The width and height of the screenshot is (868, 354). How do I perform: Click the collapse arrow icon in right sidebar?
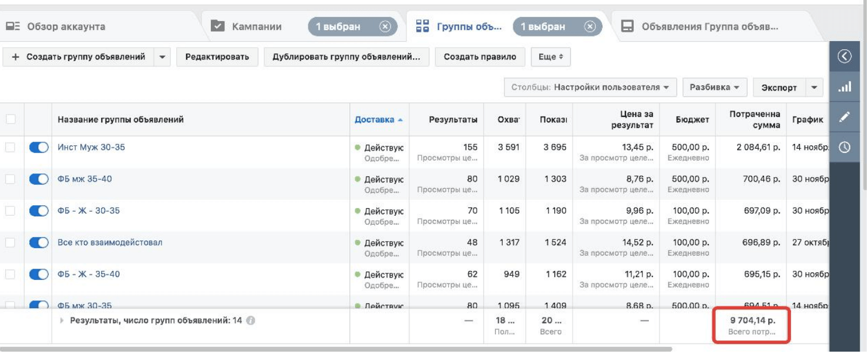click(845, 56)
